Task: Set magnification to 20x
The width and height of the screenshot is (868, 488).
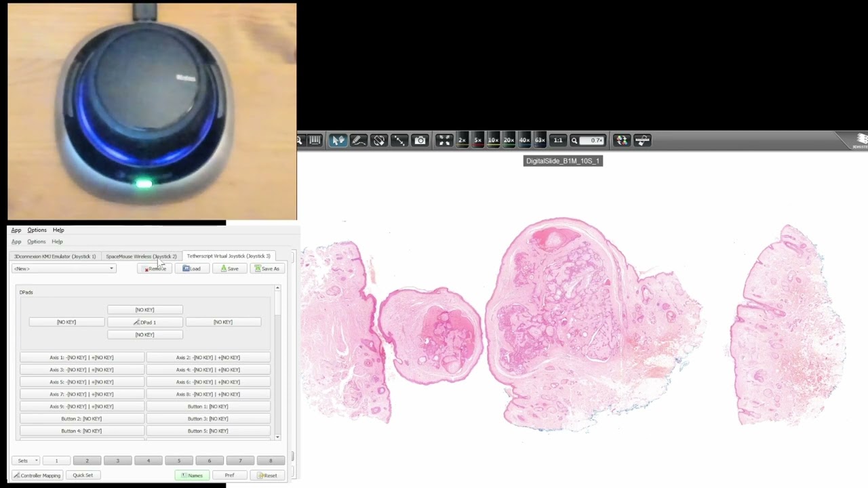Action: click(509, 140)
